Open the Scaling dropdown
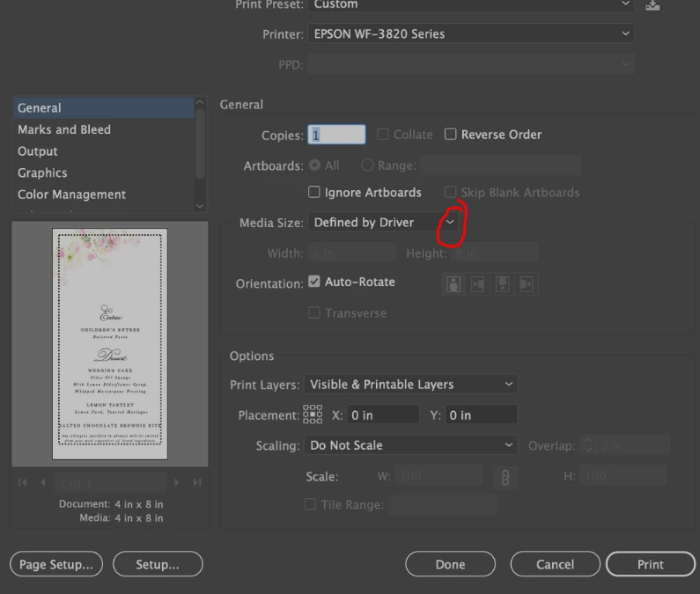This screenshot has height=594, width=700. pos(410,445)
